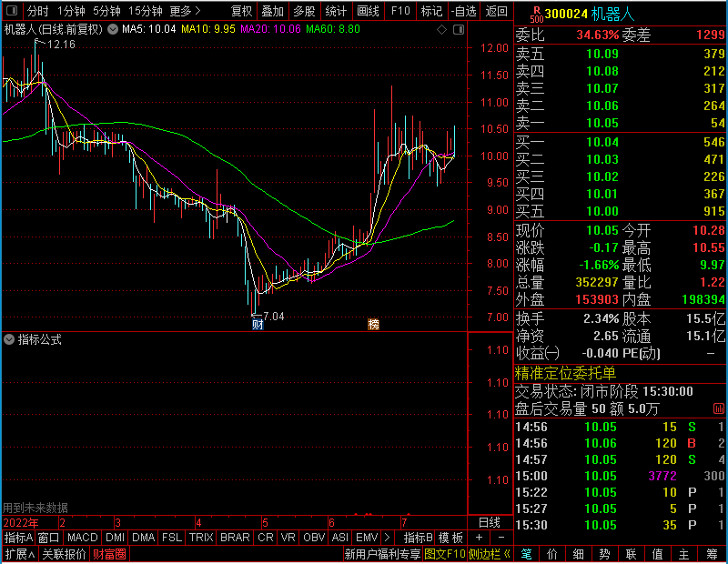Click the 新用户福利专享 link

(x=383, y=554)
